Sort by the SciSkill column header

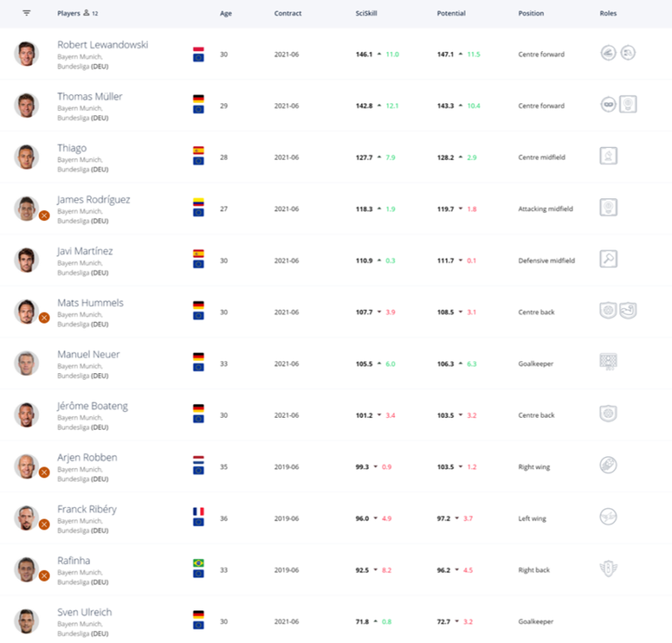(366, 13)
